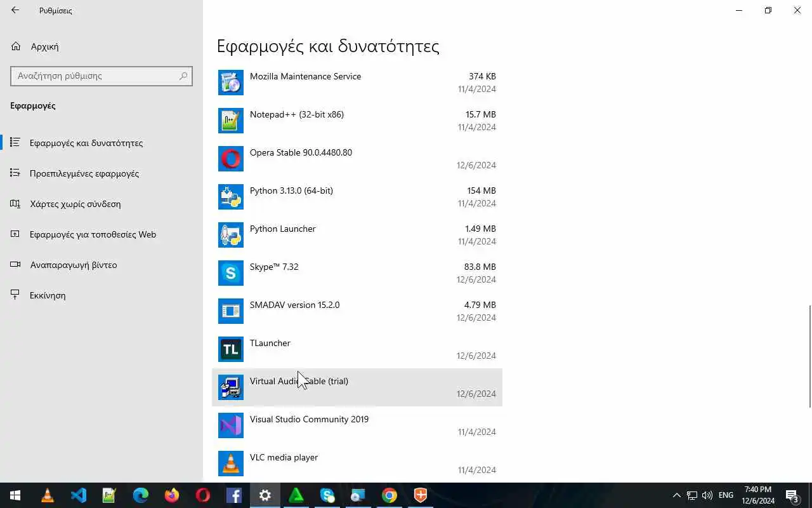Click the '374 KB' size value
The width and height of the screenshot is (812, 508).
pos(482,76)
